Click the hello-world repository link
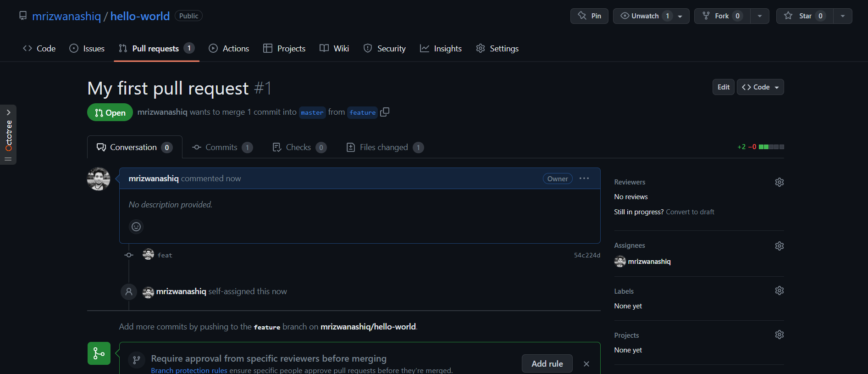Viewport: 868px width, 374px height. [x=140, y=16]
